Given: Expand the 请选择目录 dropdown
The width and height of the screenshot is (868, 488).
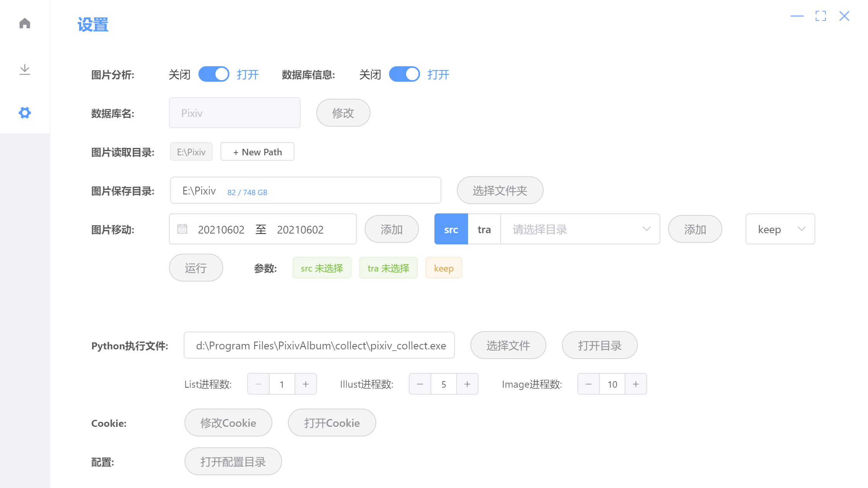Looking at the screenshot, I should point(580,229).
